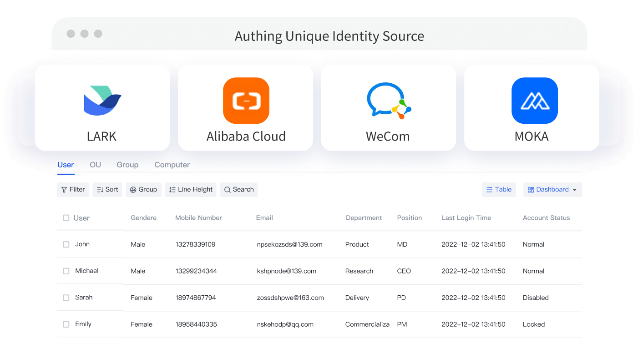Screen dimensions: 638x364
Task: Click mobile number 18974867794
Action: (x=196, y=298)
